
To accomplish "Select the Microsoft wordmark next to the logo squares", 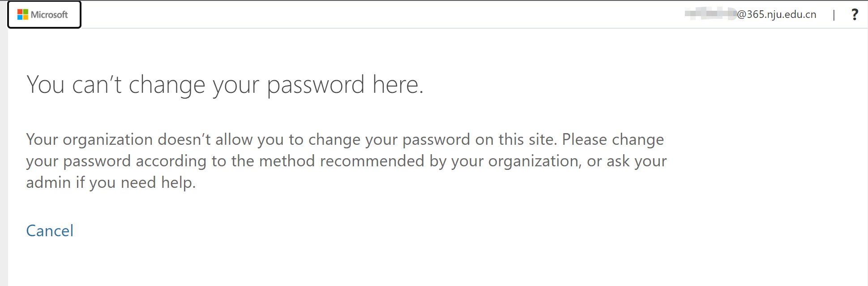I will 49,14.
